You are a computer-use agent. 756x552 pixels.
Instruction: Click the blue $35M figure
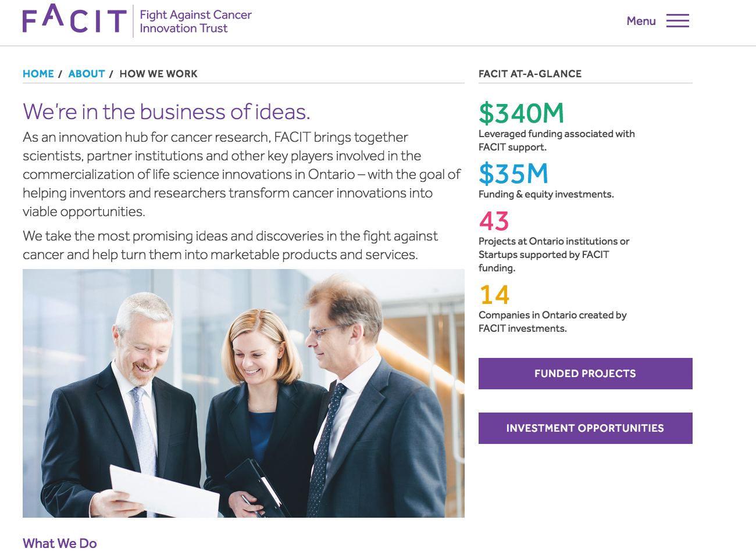[513, 174]
